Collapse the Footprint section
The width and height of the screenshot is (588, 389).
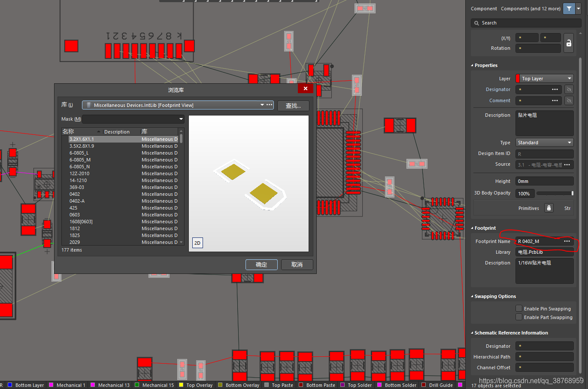click(x=472, y=228)
